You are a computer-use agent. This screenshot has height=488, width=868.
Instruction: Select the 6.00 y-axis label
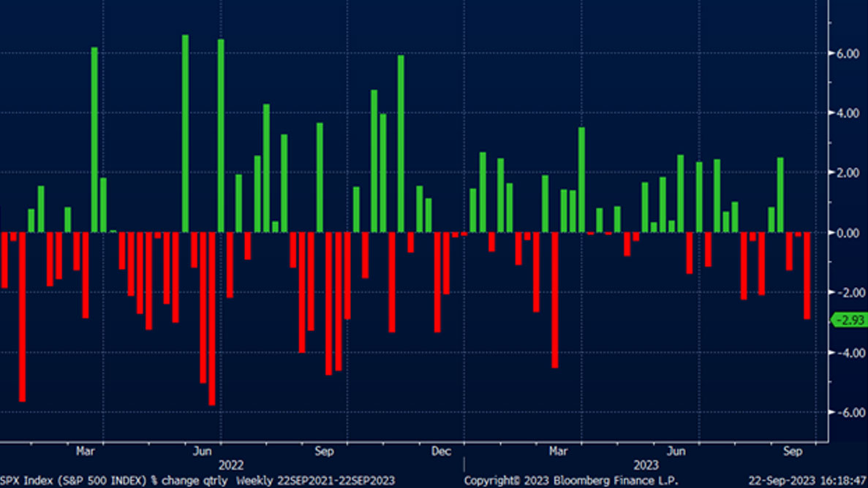pos(848,54)
